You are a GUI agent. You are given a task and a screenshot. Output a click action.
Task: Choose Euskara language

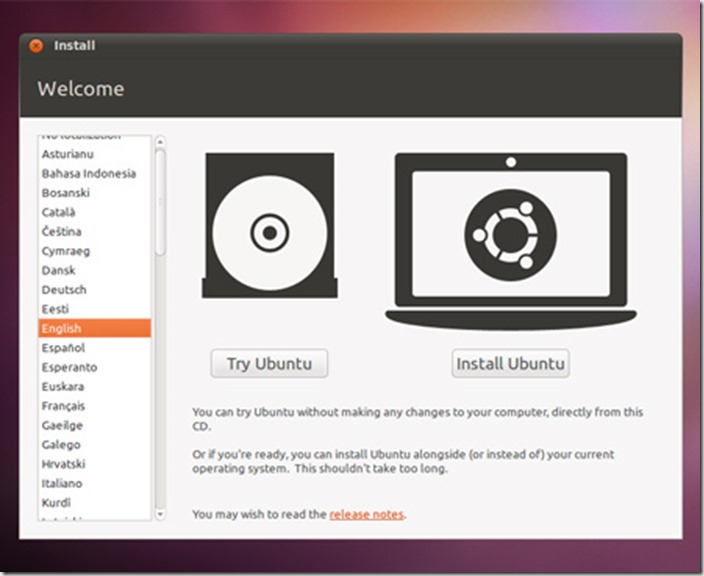[95, 387]
